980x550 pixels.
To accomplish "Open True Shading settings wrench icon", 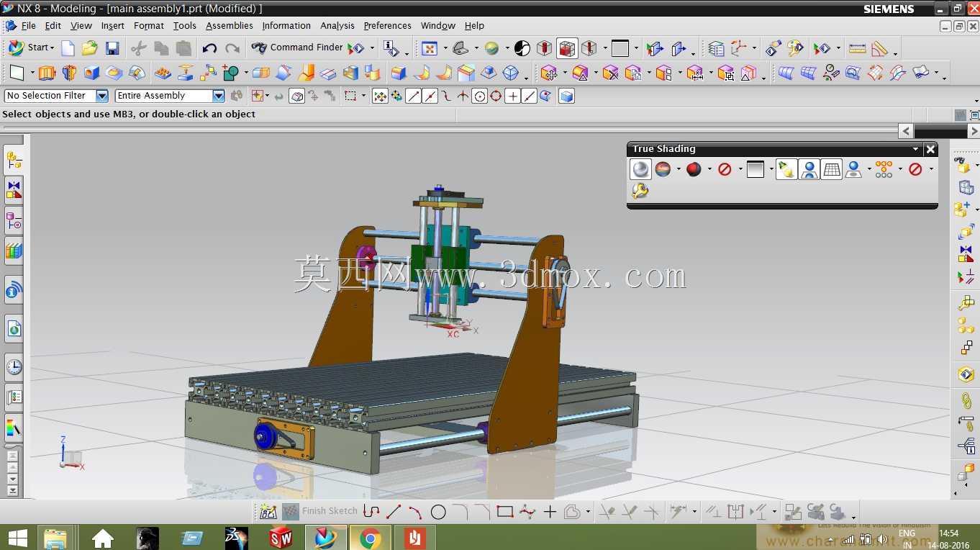I will click(x=640, y=191).
